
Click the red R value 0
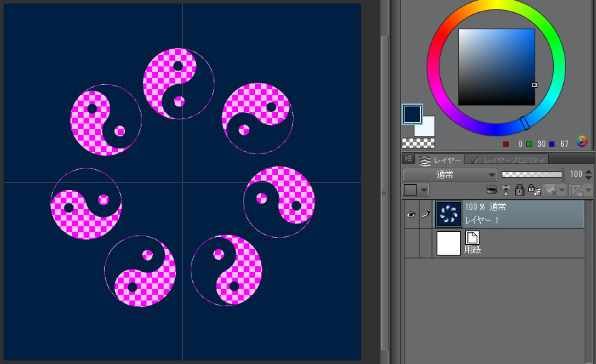[520, 144]
